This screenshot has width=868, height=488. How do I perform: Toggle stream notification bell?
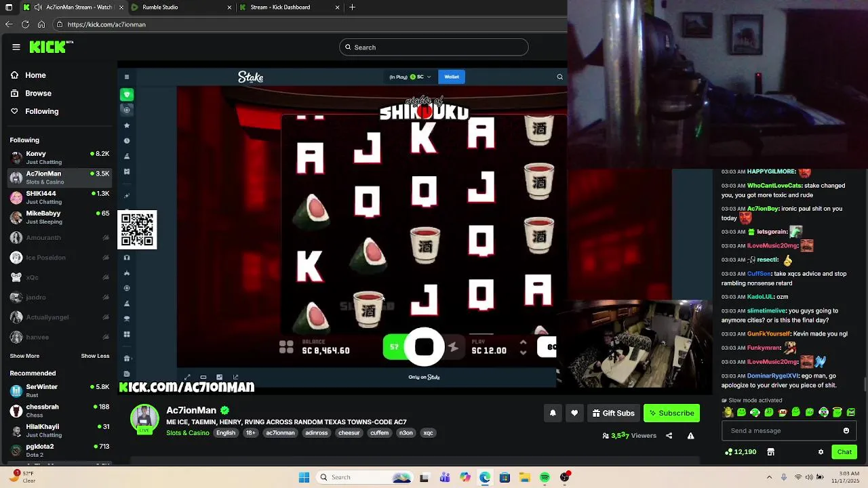coord(553,413)
